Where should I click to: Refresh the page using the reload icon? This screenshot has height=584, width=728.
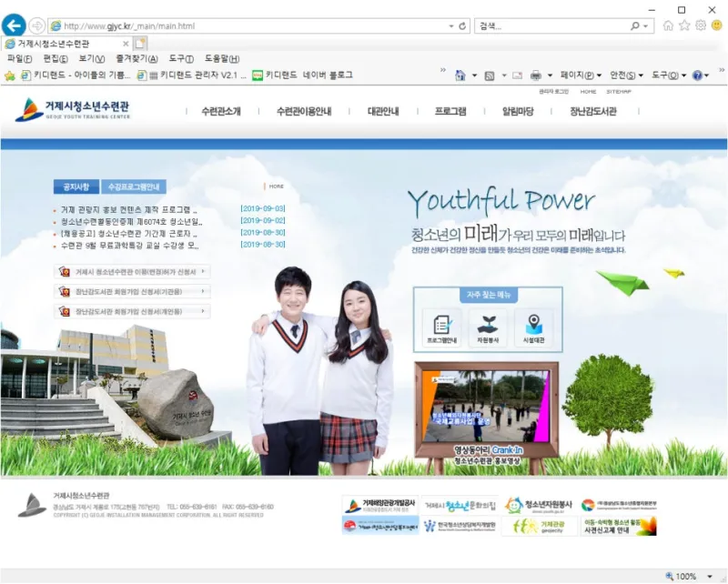tap(462, 26)
